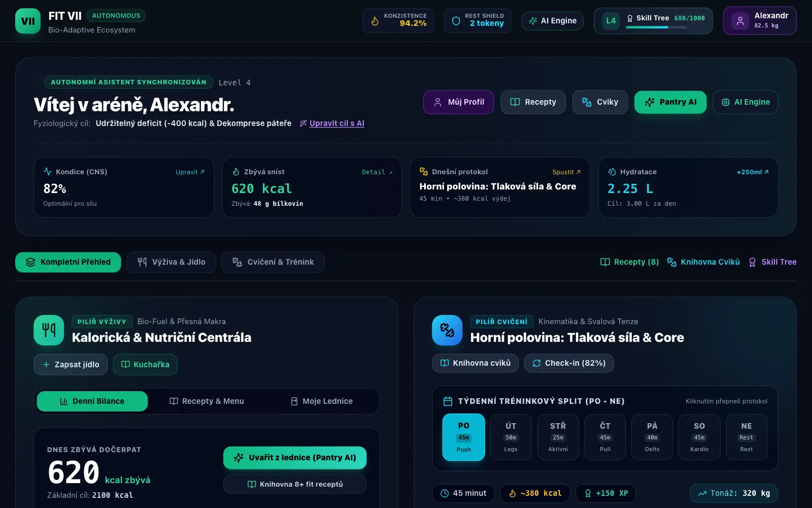This screenshot has height=508, width=812.
Task: Add +250ml to Hydratace
Action: click(753, 172)
